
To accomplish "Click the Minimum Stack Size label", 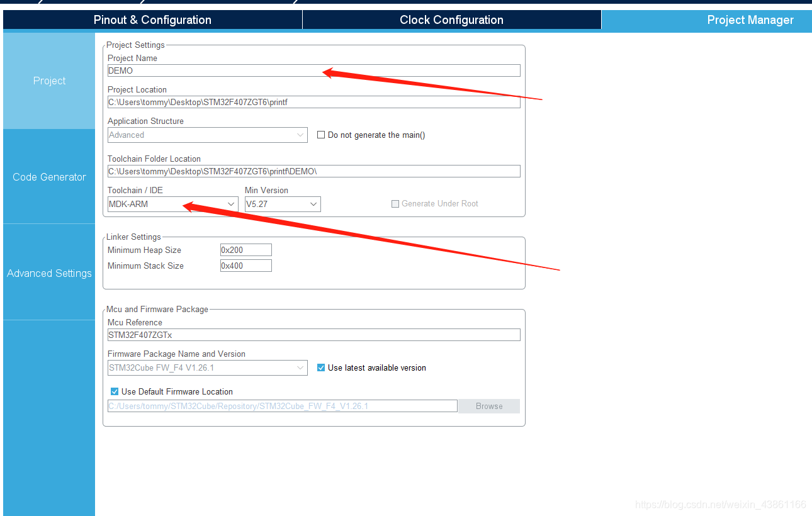I will (145, 266).
